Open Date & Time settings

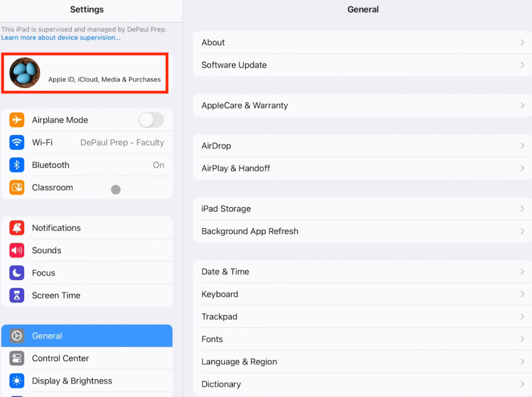click(x=362, y=271)
